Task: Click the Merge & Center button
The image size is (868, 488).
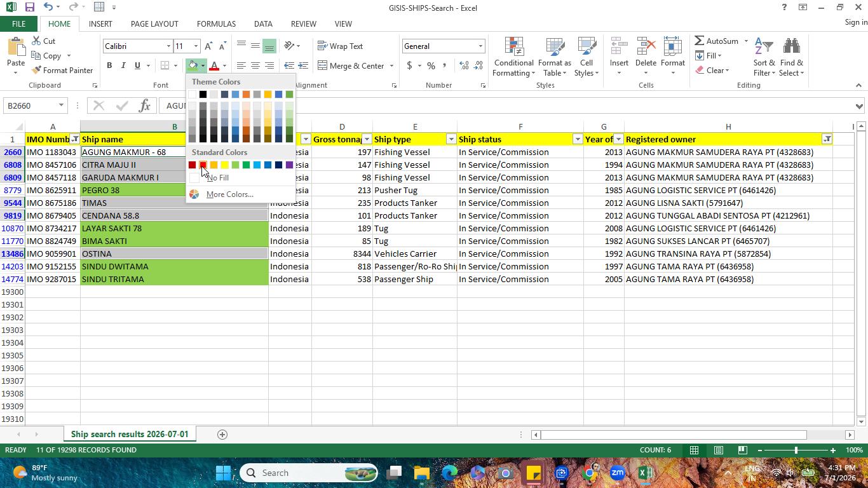Action: 351,65
